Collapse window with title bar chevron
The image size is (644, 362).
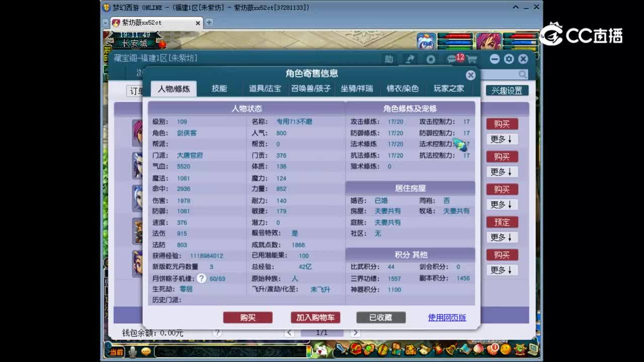coord(516,7)
